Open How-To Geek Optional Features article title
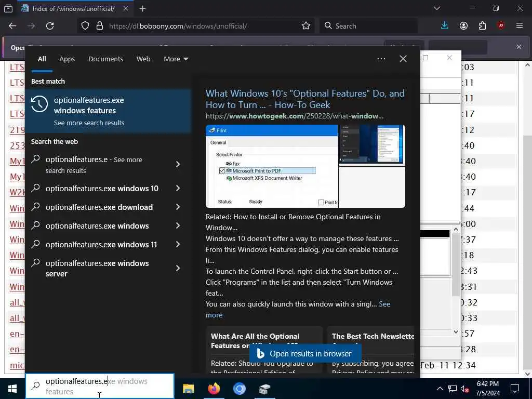Screen dimensions: 532x399 point(305,99)
